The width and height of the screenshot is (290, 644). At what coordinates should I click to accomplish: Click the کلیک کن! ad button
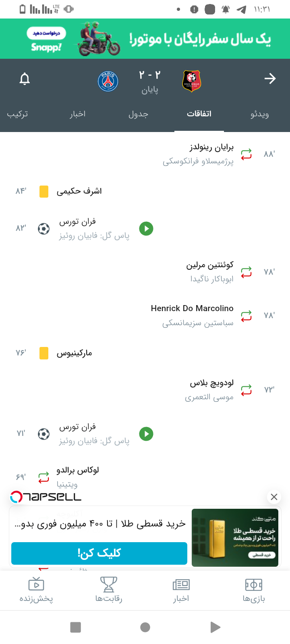click(x=99, y=553)
